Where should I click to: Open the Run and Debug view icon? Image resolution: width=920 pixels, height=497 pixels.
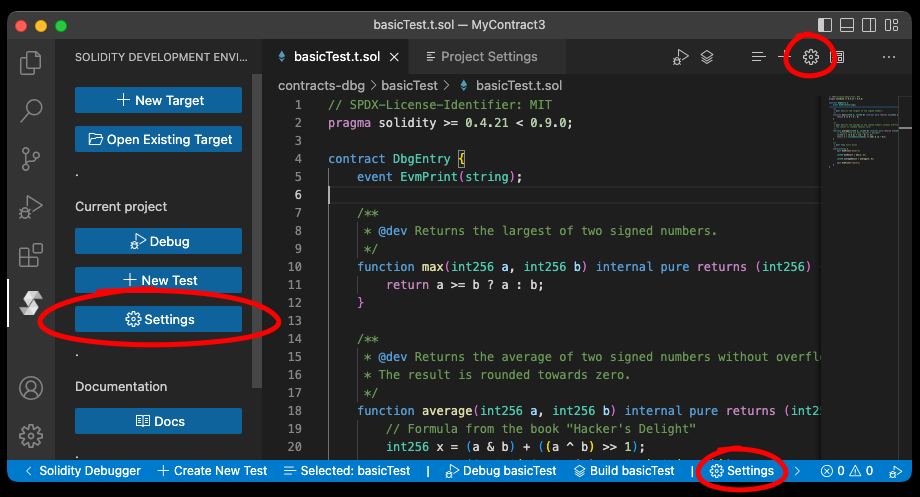click(31, 207)
